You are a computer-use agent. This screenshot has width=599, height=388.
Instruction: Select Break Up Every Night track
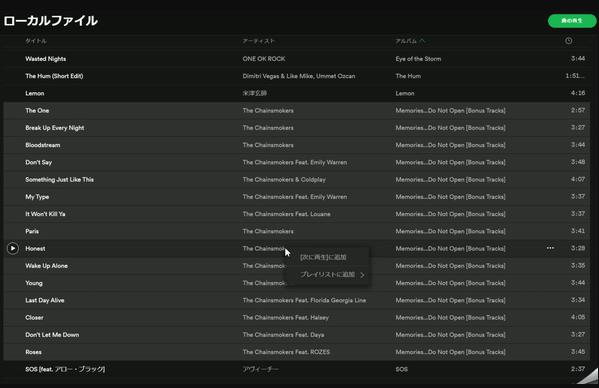click(x=55, y=128)
